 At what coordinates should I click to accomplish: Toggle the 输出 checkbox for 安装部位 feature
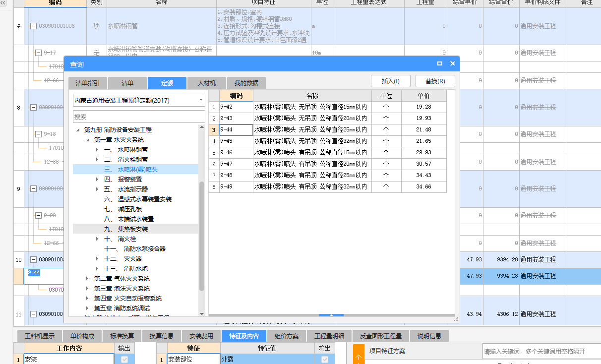coord(325,360)
